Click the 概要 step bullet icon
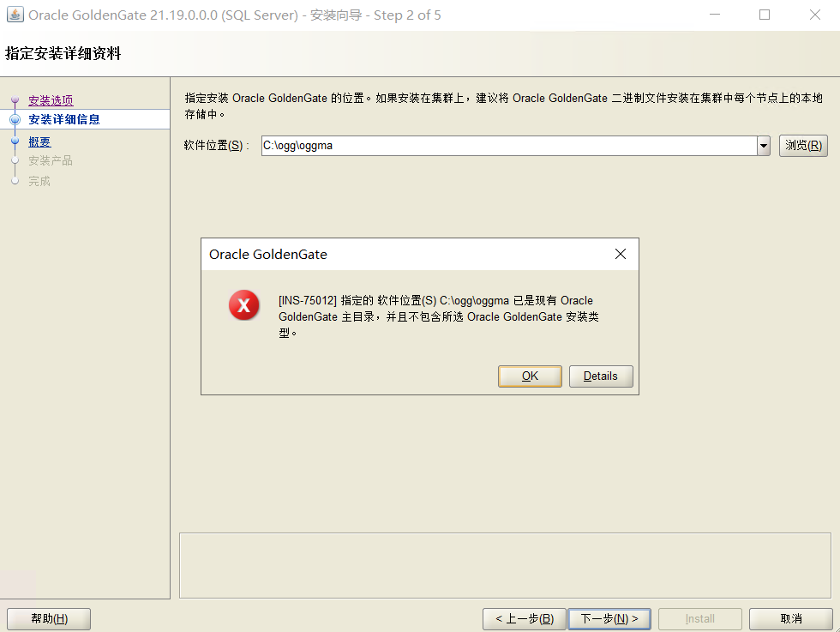The height and width of the screenshot is (632, 840). [x=15, y=141]
